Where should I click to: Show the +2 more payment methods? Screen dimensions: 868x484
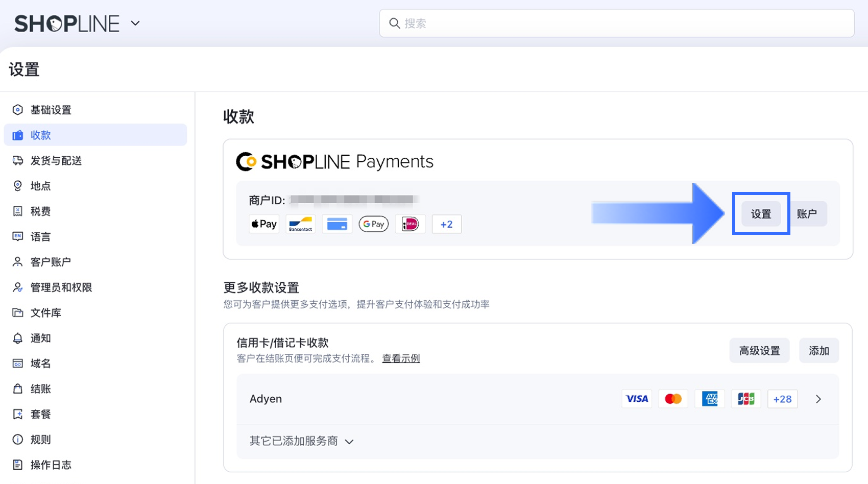pyautogui.click(x=447, y=224)
